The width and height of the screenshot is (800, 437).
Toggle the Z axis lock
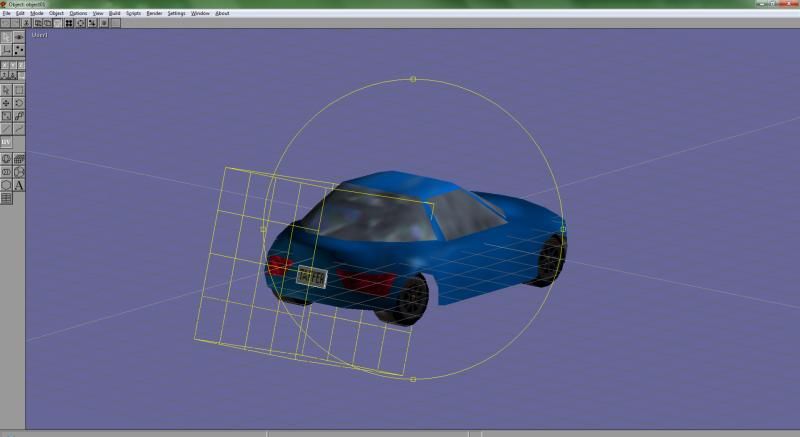21,65
